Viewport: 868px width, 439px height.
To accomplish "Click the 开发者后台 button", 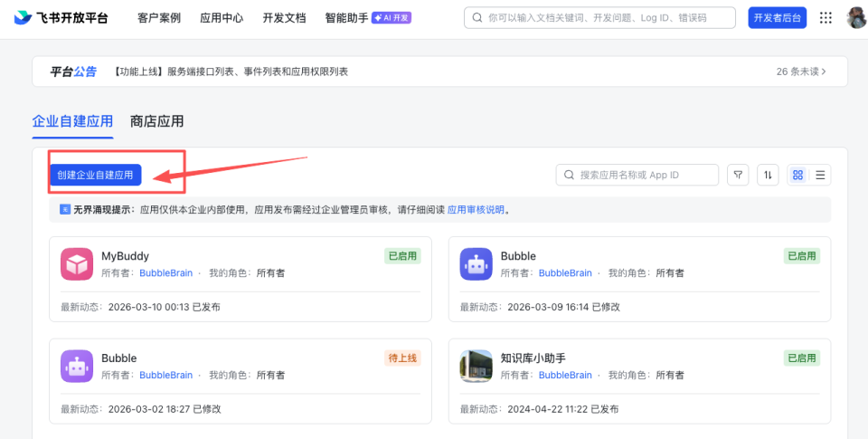I will pos(778,18).
